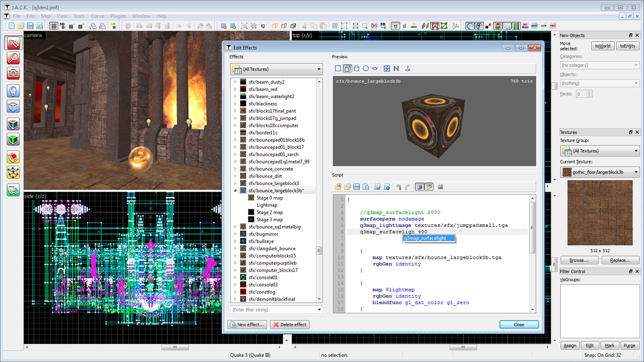
Task: Click the animate rotation icon in Preview toolbar
Action: pyautogui.click(x=407, y=68)
